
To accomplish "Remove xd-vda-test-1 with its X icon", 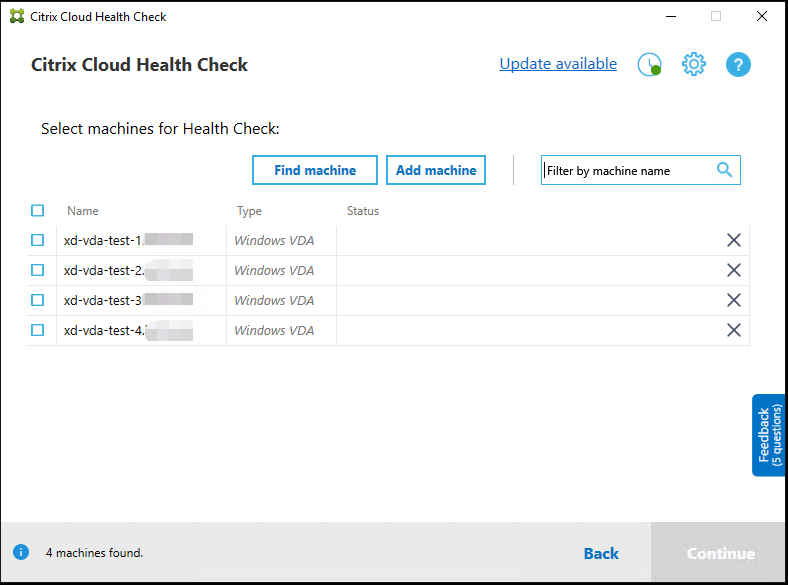I will point(733,240).
